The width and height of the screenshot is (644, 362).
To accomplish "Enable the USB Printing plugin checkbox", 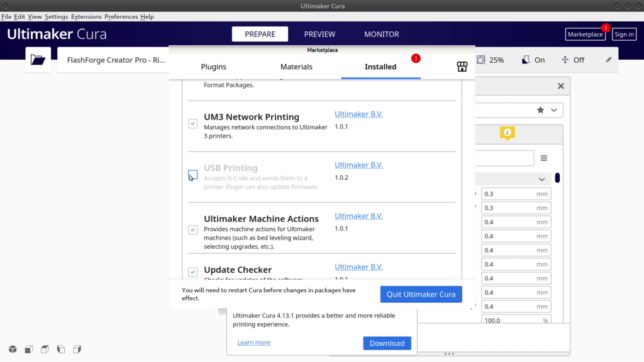I will [192, 175].
